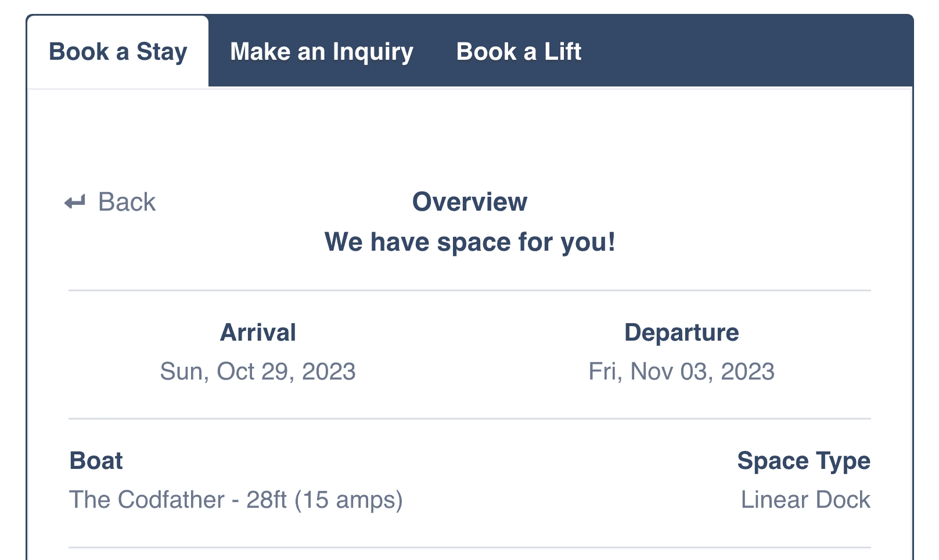The width and height of the screenshot is (939, 560).
Task: Select the Departure label
Action: (x=682, y=333)
